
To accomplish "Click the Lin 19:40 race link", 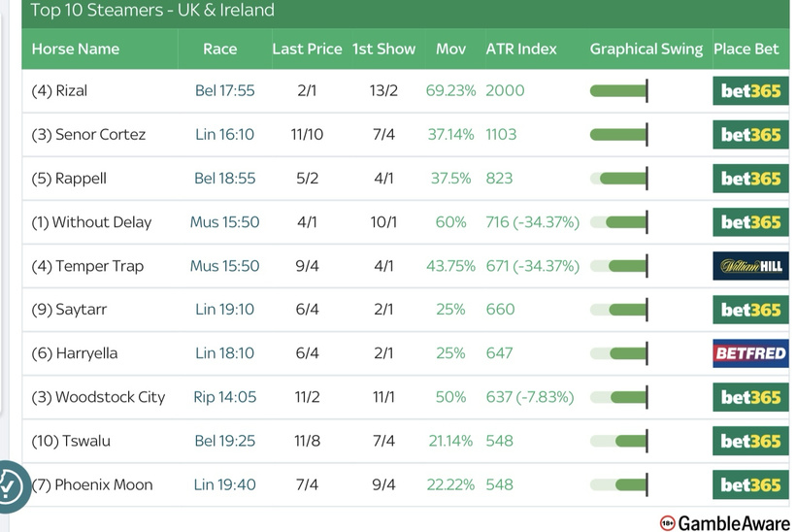I will (x=224, y=484).
